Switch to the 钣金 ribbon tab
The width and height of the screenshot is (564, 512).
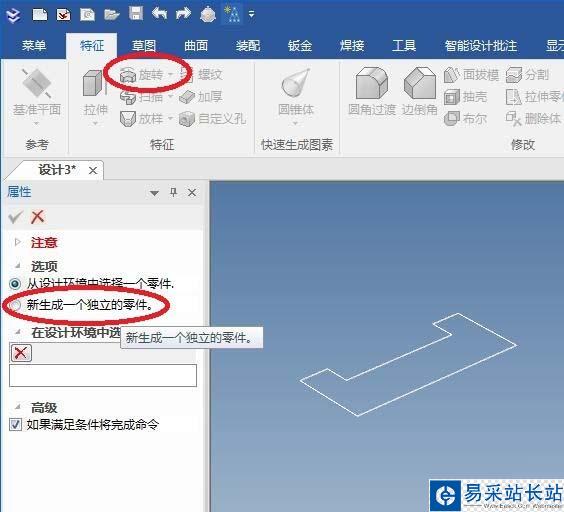pos(300,46)
